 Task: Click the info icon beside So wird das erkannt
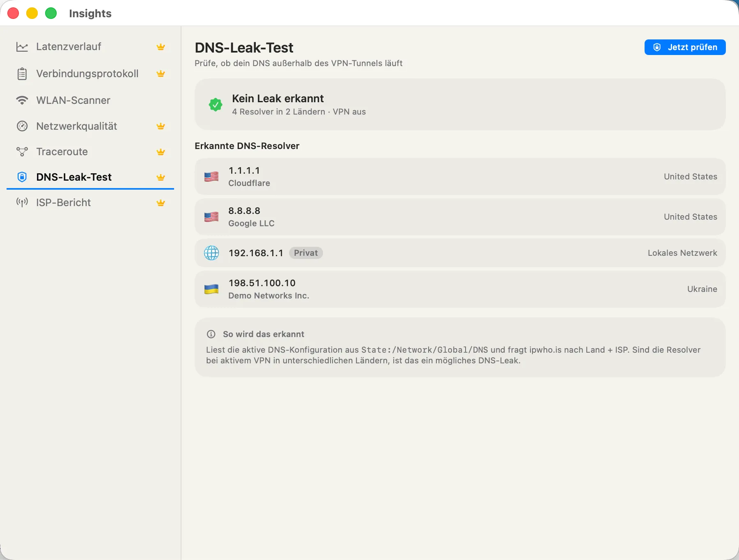click(x=211, y=334)
